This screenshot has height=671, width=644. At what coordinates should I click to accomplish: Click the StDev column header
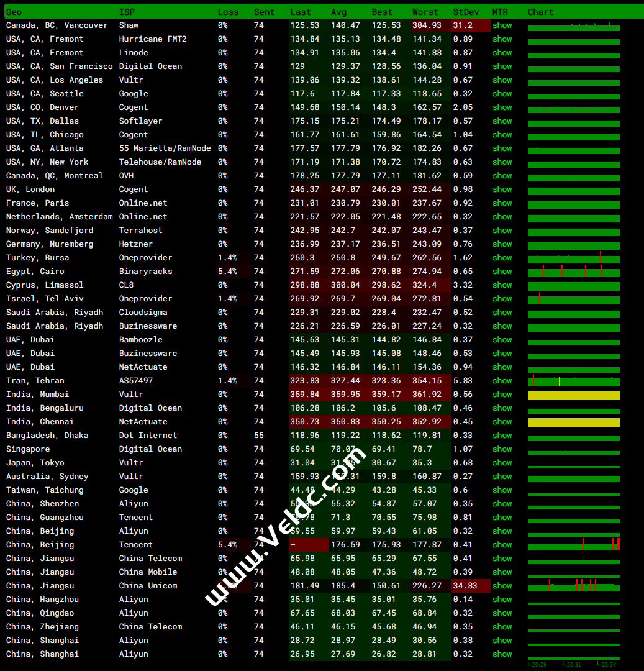point(466,12)
